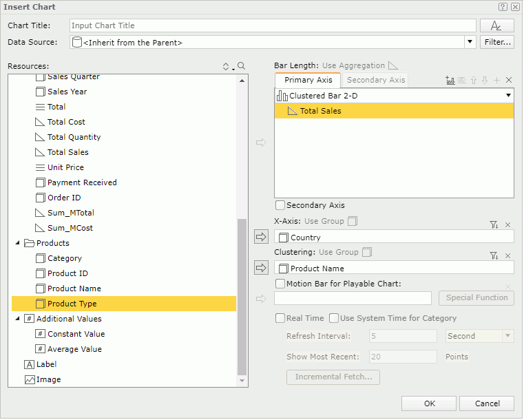Click the Chart Title input field
This screenshot has height=420, width=524.
pos(273,25)
